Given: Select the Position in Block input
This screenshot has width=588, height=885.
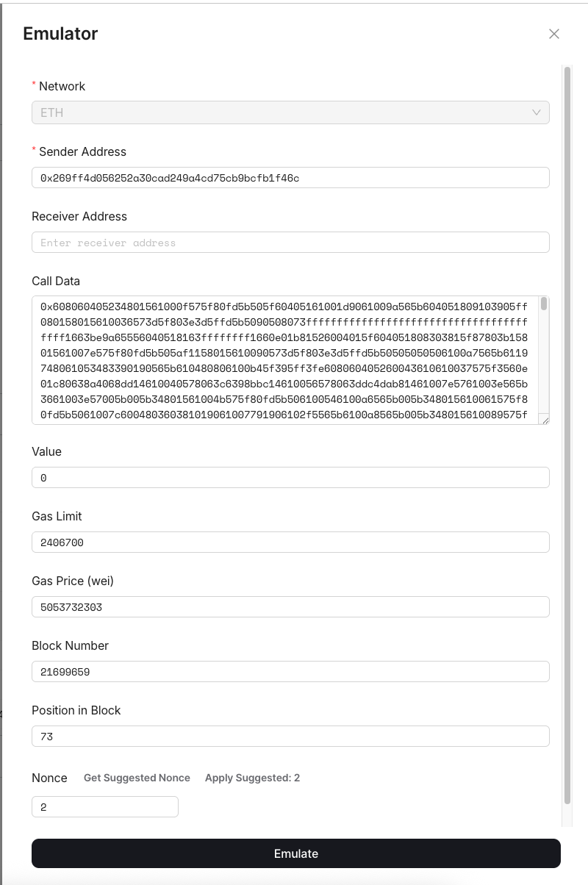Looking at the screenshot, I should pos(290,737).
